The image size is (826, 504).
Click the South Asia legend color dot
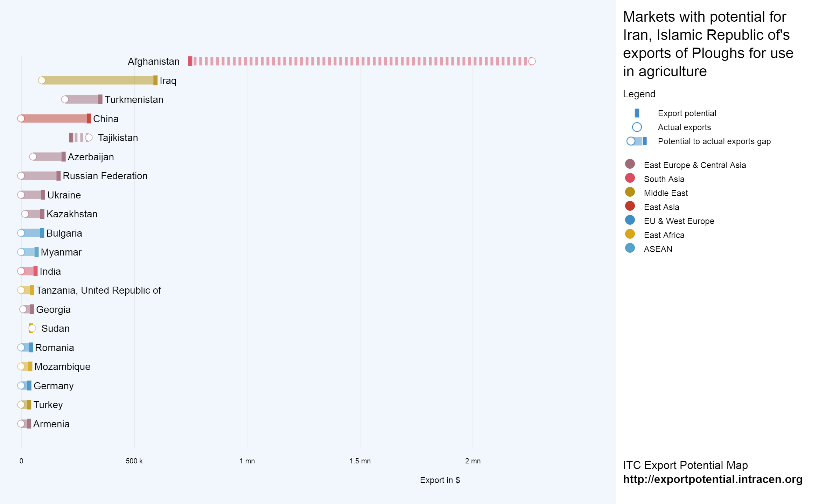click(x=630, y=178)
